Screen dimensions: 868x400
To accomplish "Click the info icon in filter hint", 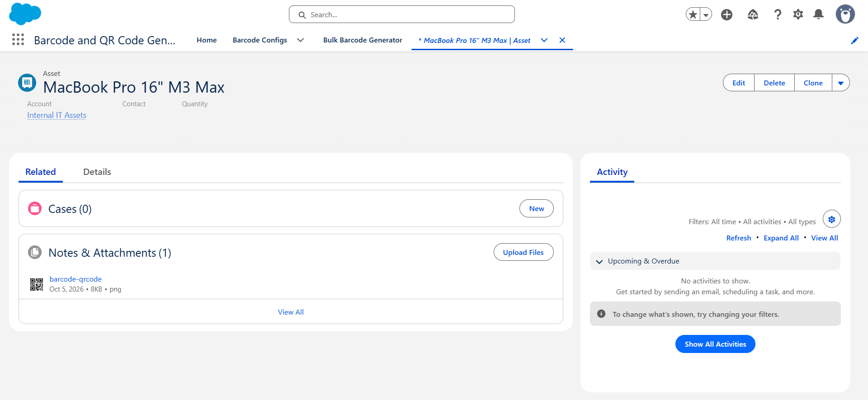I will coord(601,314).
